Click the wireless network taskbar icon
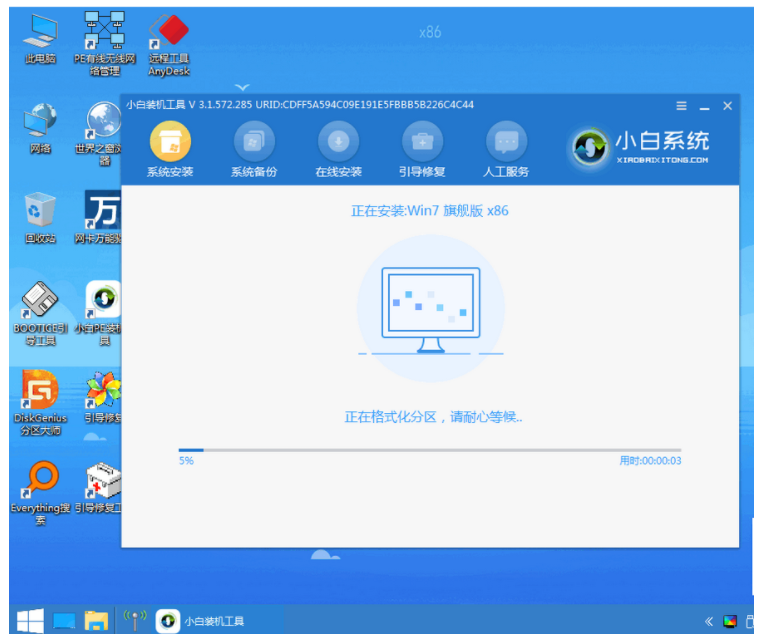 pos(134,621)
